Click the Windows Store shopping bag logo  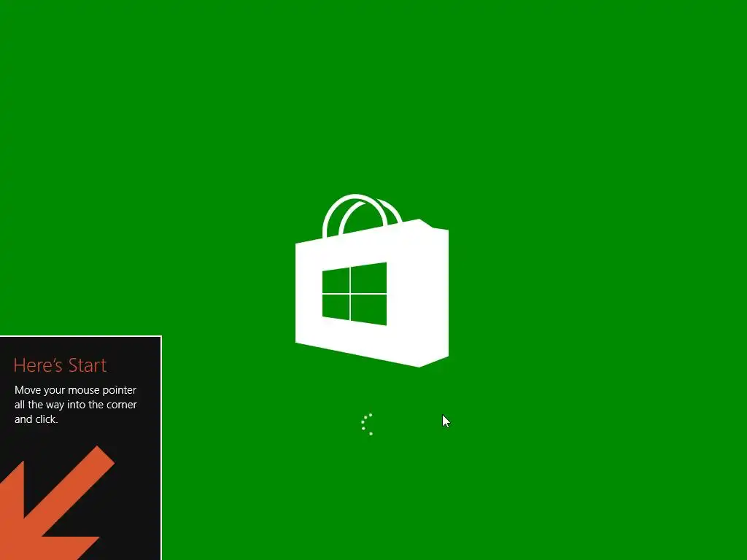(x=371, y=281)
